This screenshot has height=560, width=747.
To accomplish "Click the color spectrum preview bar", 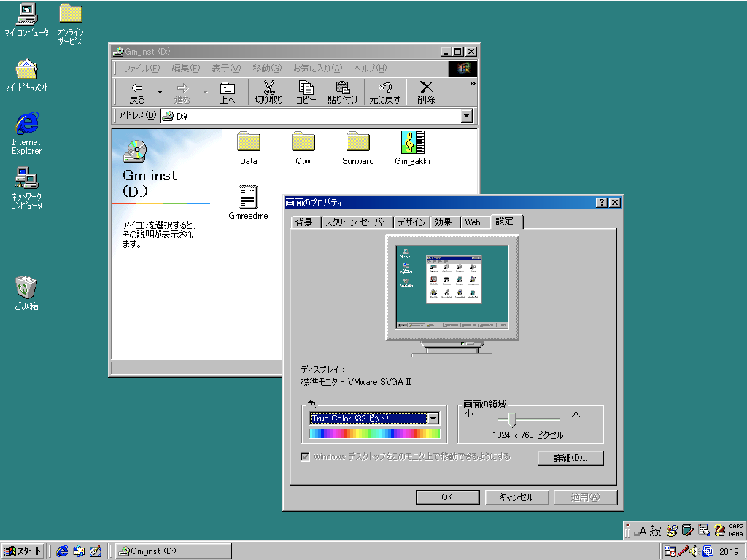I will [375, 433].
